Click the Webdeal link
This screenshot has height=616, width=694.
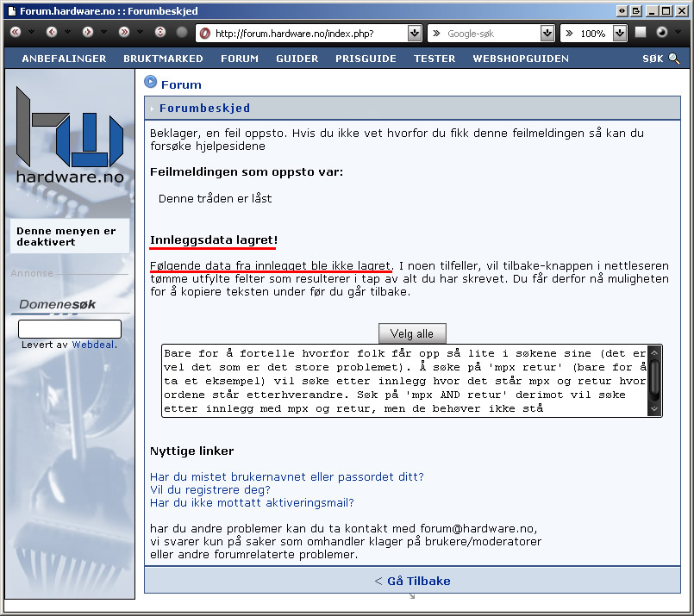pyautogui.click(x=93, y=345)
